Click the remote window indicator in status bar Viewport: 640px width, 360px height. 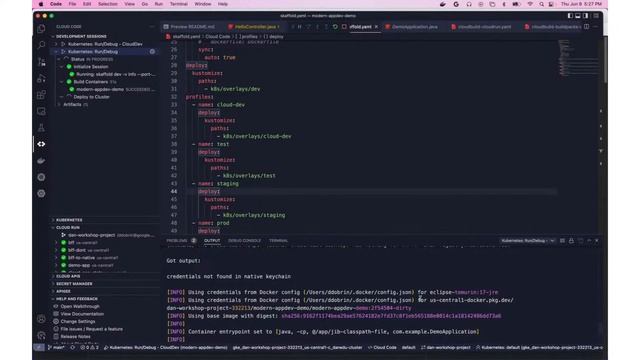(x=39, y=347)
